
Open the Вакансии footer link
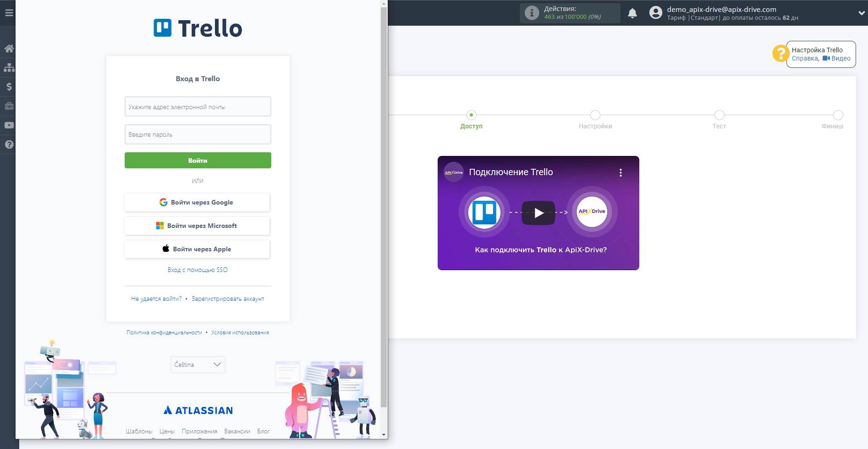237,431
